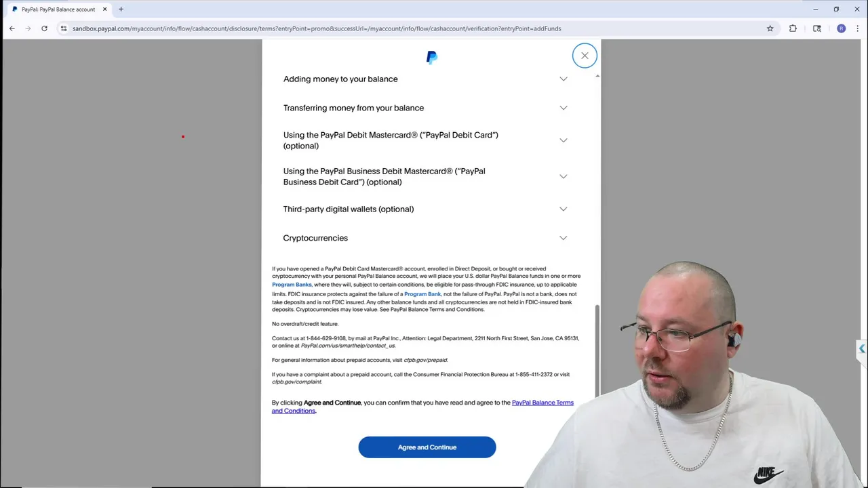Reload the page with refresh icon

coord(44,28)
